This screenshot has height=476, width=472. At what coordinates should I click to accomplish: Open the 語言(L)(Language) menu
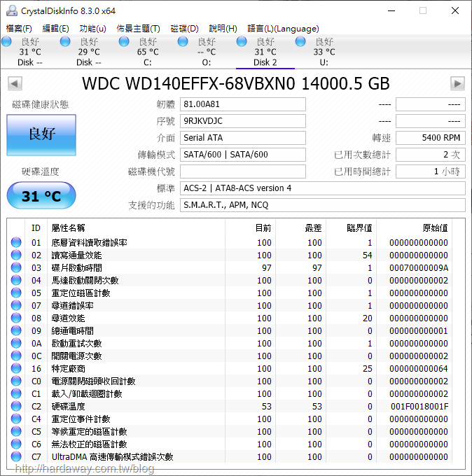[x=283, y=29]
